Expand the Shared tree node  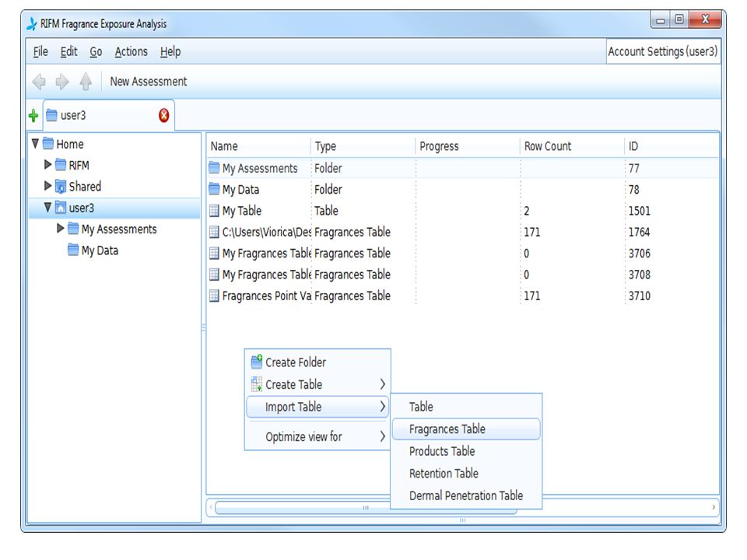[47, 186]
